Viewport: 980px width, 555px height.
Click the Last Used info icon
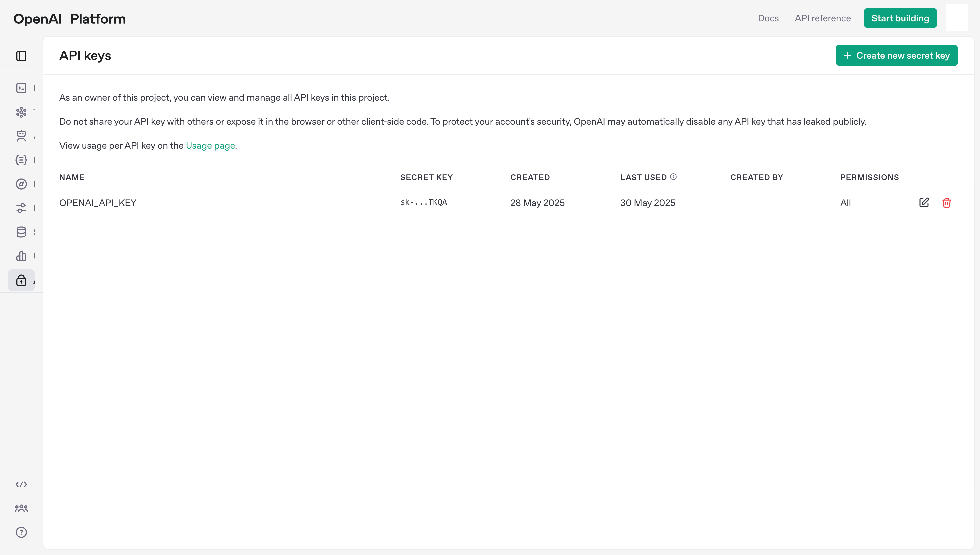pyautogui.click(x=673, y=177)
